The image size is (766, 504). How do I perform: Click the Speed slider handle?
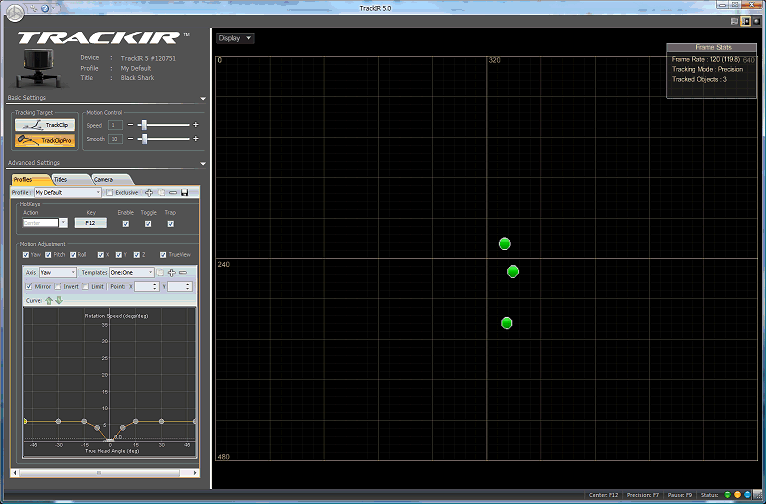point(144,125)
